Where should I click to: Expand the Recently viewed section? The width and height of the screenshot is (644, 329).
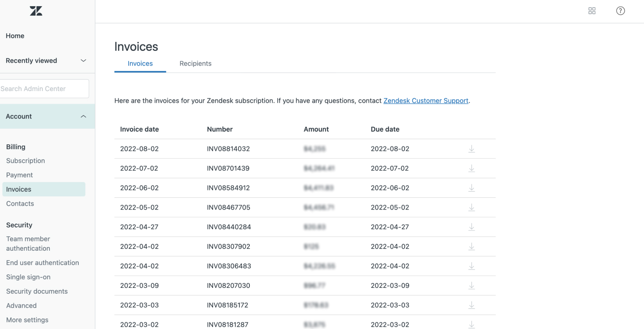pyautogui.click(x=83, y=61)
